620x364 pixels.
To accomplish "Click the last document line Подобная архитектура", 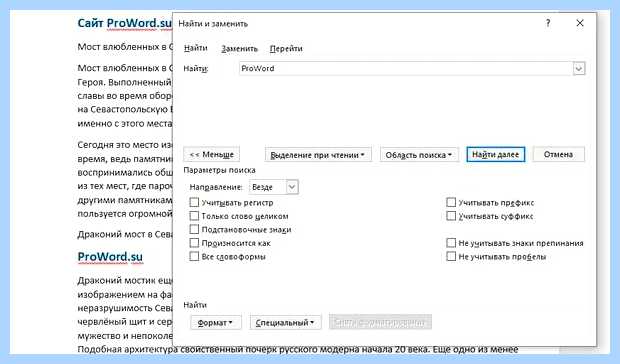I will [x=297, y=349].
